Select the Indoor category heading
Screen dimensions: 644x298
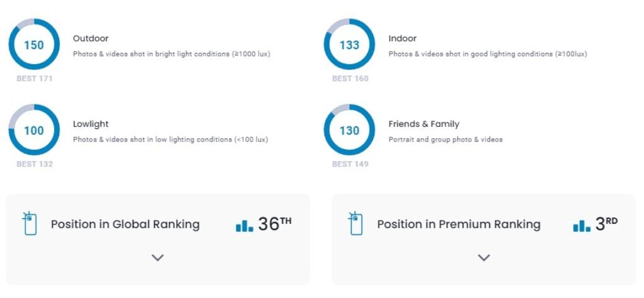coord(402,38)
